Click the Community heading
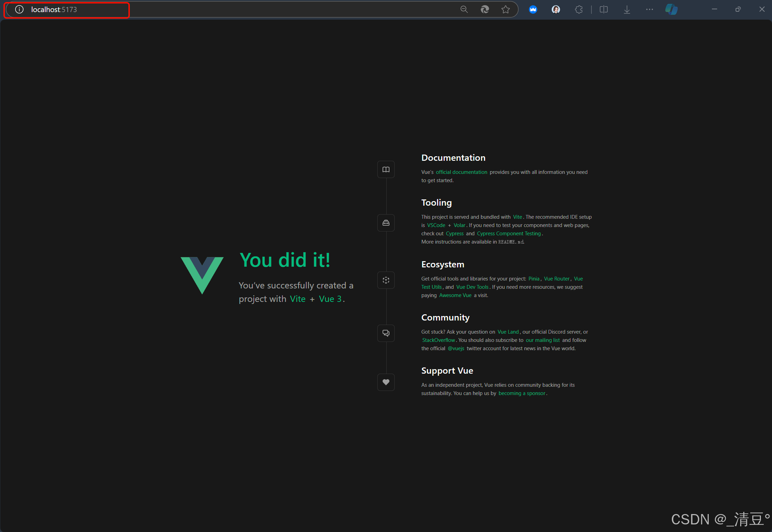 445,317
